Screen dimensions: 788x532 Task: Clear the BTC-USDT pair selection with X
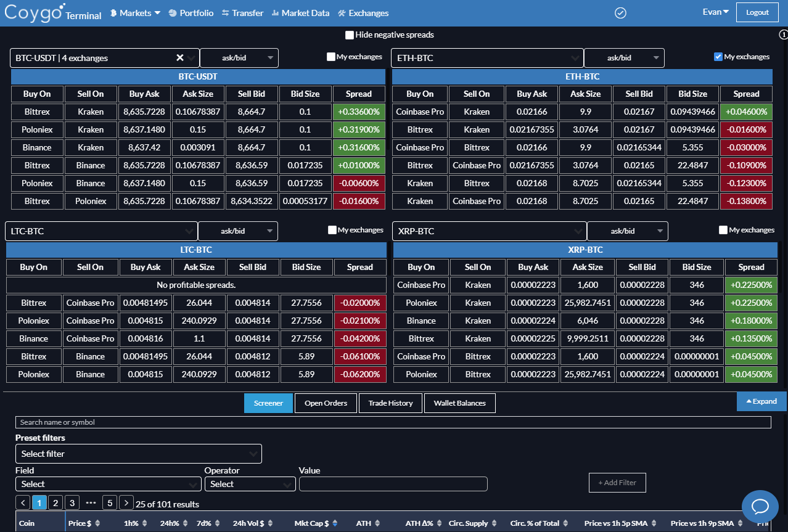click(x=180, y=58)
